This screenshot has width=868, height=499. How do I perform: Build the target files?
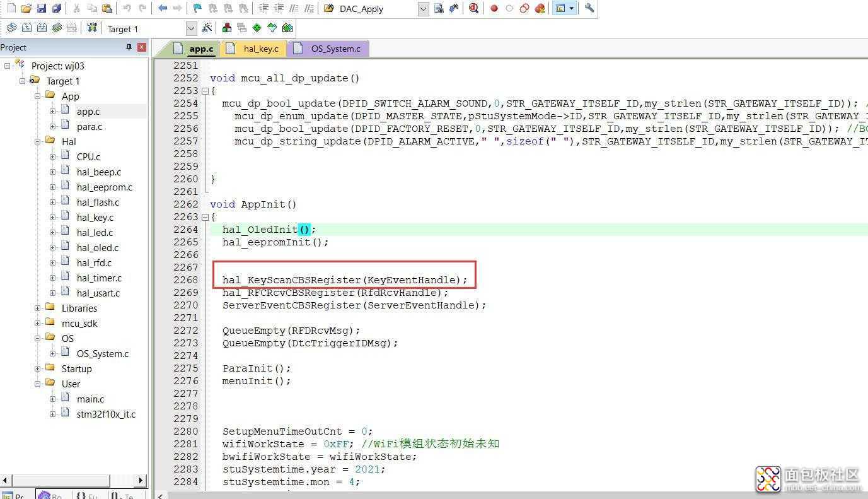click(26, 28)
